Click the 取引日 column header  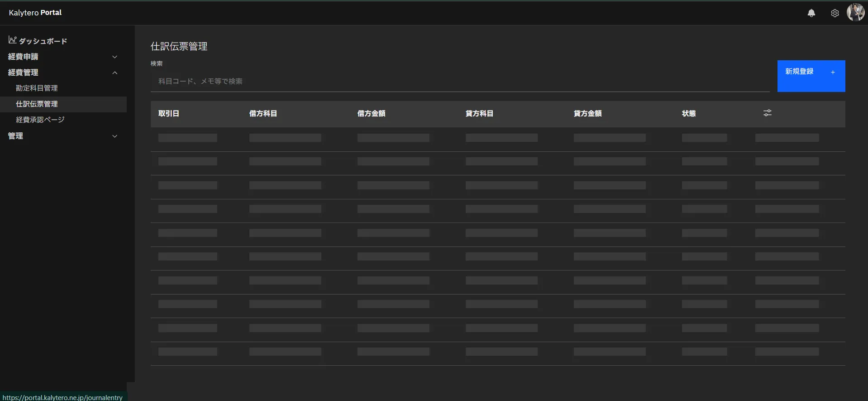point(169,114)
